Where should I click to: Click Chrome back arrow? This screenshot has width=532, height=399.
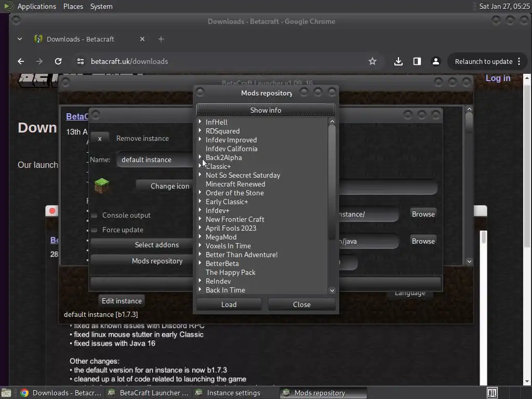(x=21, y=61)
